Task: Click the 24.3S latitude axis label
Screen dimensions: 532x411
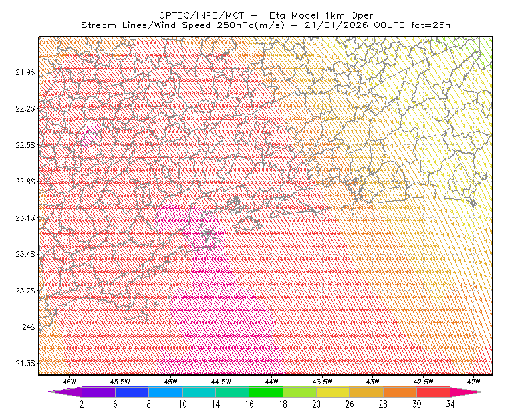Action: [x=25, y=363]
